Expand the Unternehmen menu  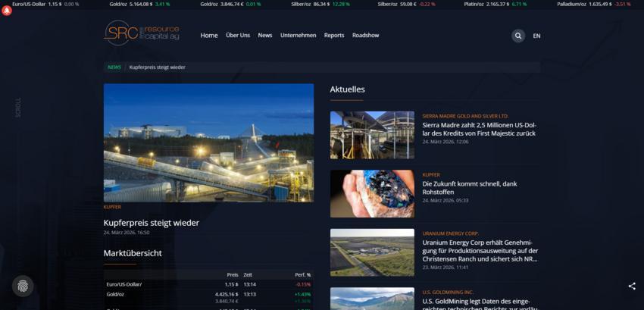pyautogui.click(x=298, y=36)
